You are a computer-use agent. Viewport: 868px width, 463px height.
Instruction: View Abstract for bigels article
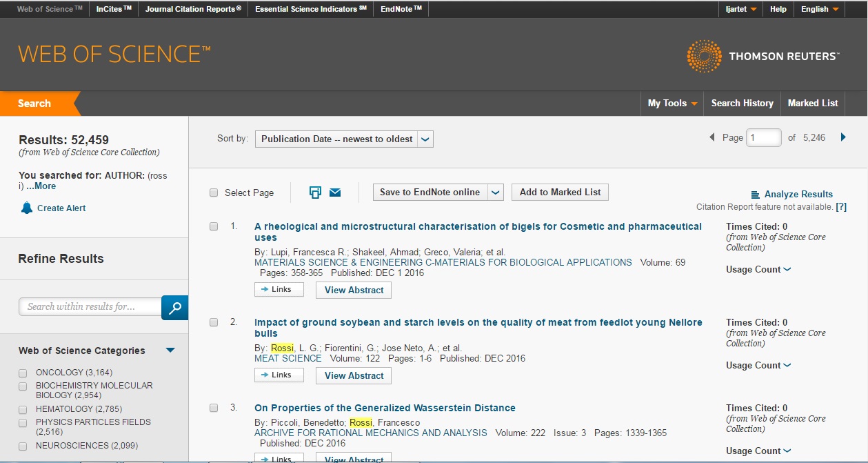354,290
